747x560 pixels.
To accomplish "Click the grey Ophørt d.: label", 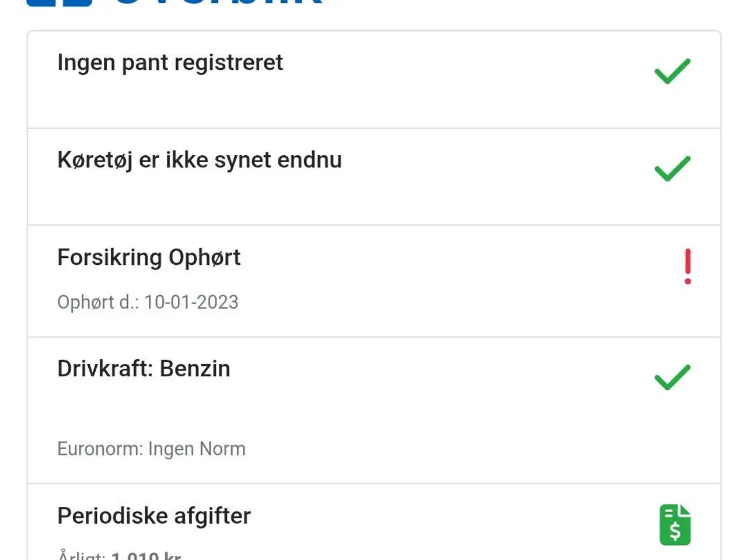I will tap(97, 302).
